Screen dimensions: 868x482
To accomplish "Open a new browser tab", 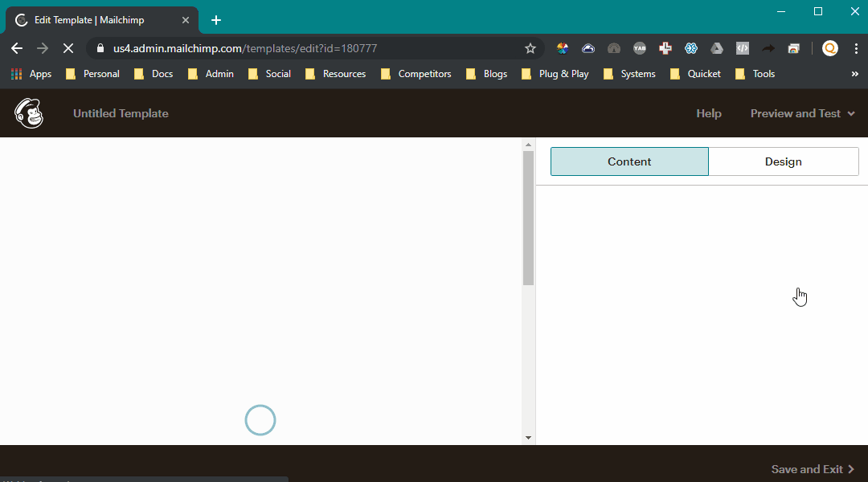I will pyautogui.click(x=216, y=20).
